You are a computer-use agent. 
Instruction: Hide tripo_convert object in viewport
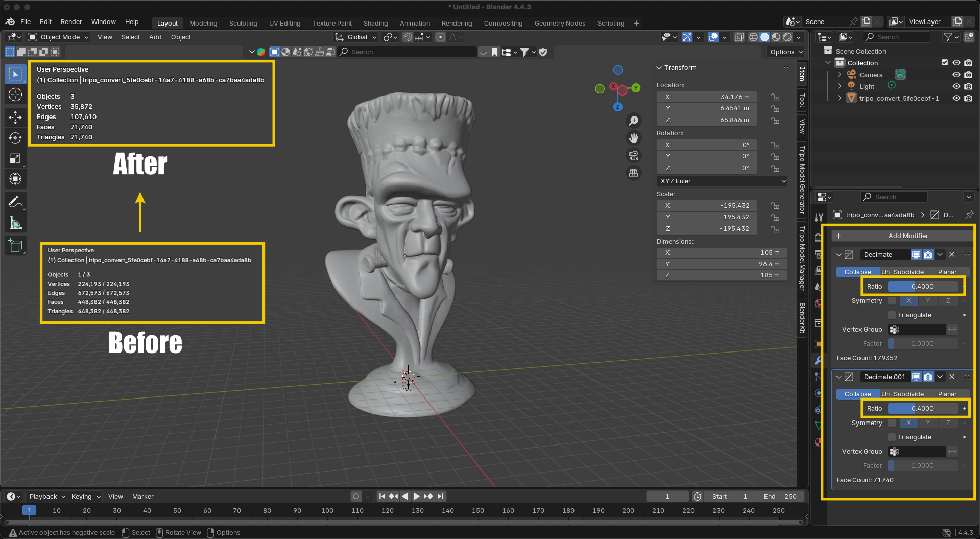tap(957, 98)
